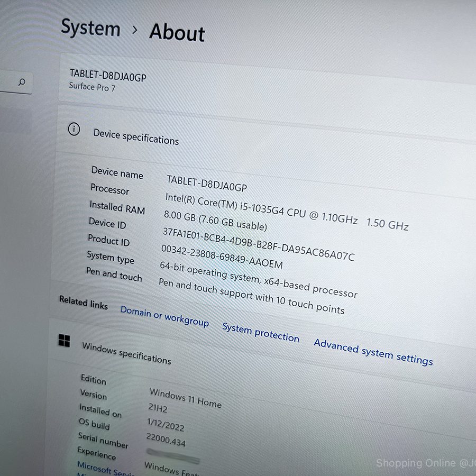Image resolution: width=476 pixels, height=476 pixels.
Task: Select the Windows 11 Home edition value
Action: tap(186, 398)
